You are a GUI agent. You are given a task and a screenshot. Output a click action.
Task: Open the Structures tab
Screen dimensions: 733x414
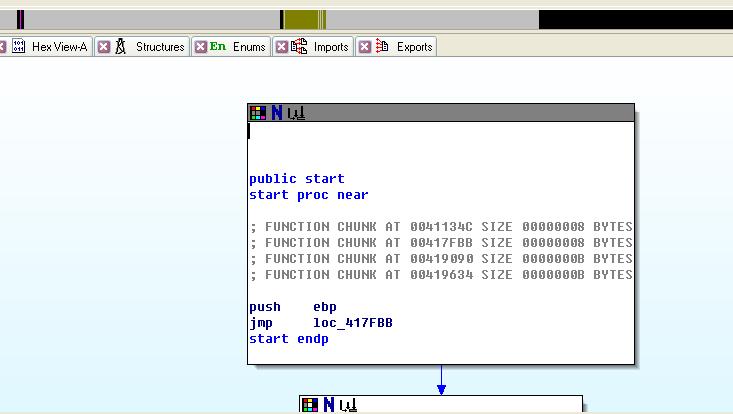[x=142, y=47]
